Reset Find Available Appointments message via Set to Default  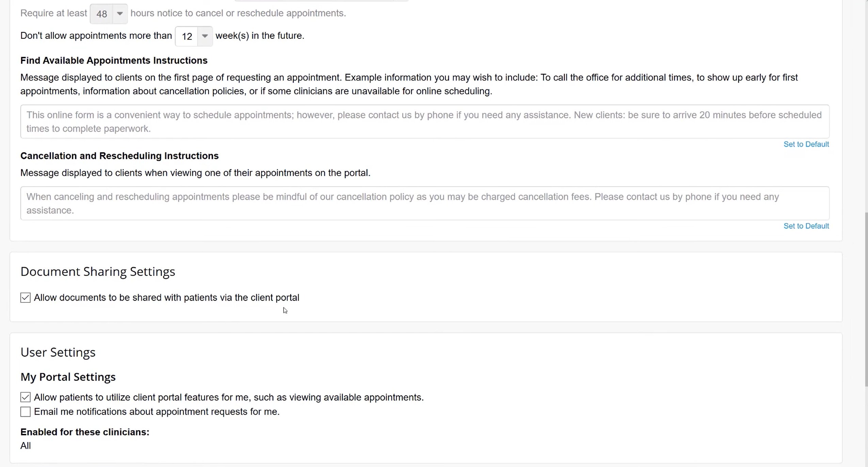point(806,144)
